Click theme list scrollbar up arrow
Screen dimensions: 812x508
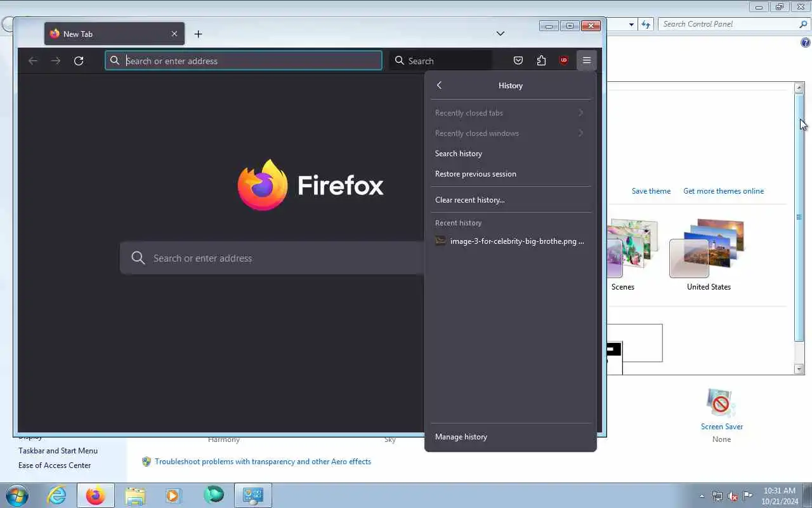pos(799,88)
